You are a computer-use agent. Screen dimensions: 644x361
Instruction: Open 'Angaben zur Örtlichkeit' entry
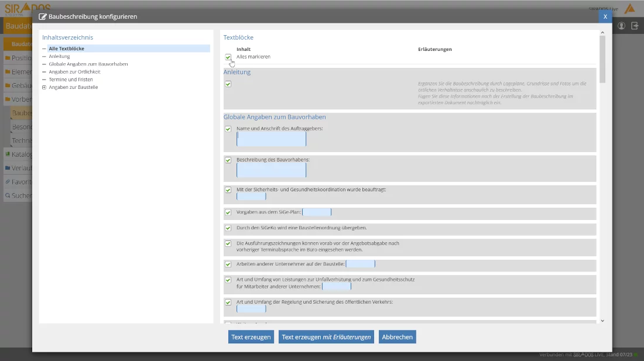click(74, 72)
